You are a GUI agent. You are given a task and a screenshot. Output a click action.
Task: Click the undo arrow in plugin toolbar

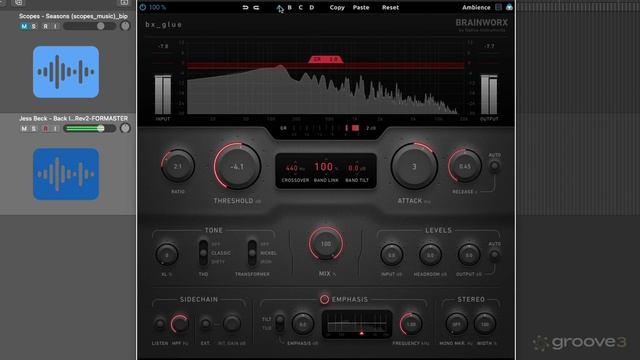tap(245, 7)
